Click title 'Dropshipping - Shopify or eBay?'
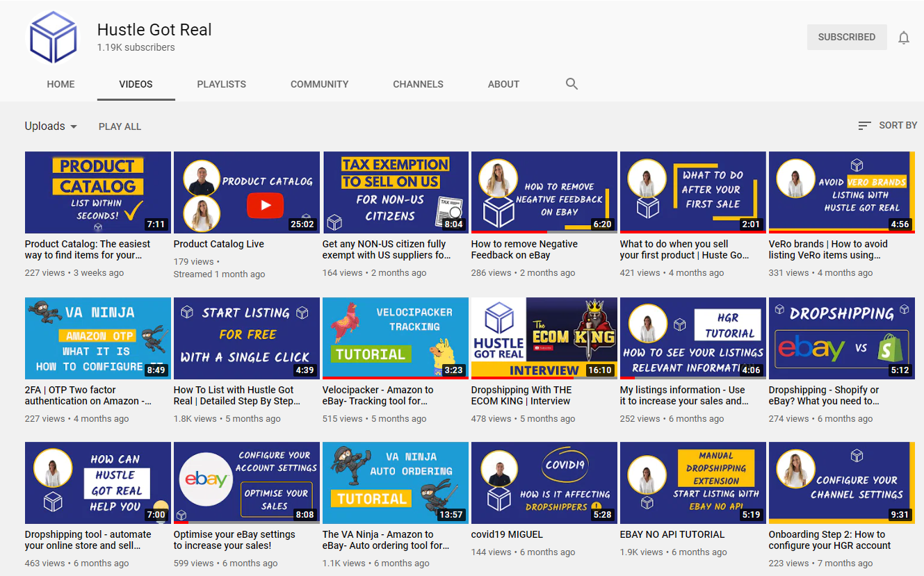924x576 pixels. tap(824, 395)
